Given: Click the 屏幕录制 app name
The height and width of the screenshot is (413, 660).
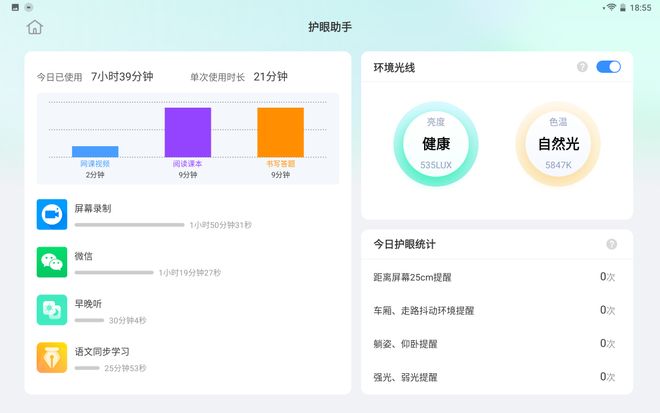Looking at the screenshot, I should (x=93, y=208).
